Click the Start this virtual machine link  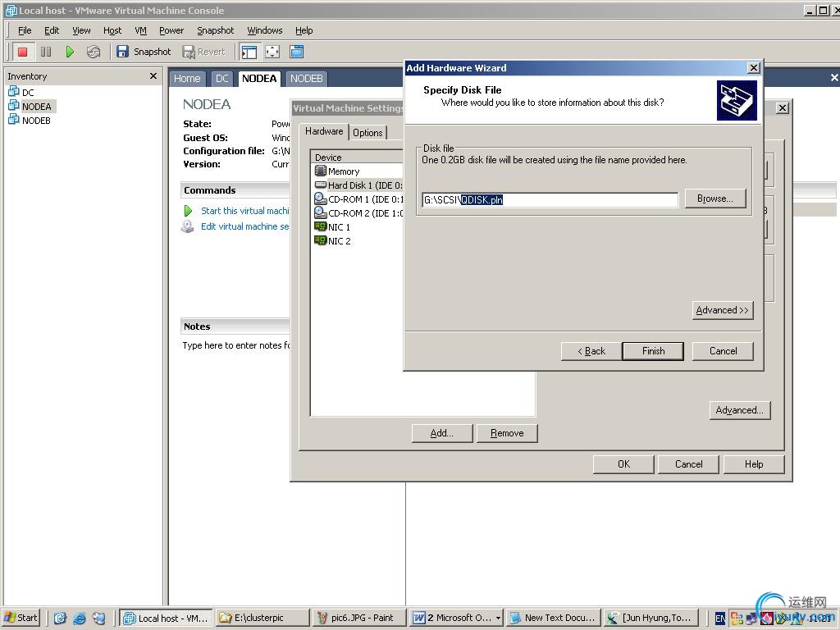click(244, 211)
